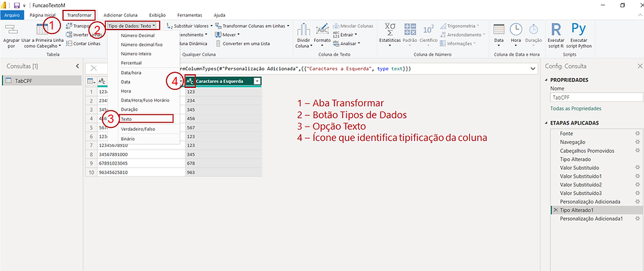The width and height of the screenshot is (644, 271).
Task: Switch to Página Inicial tab
Action: 42,14
